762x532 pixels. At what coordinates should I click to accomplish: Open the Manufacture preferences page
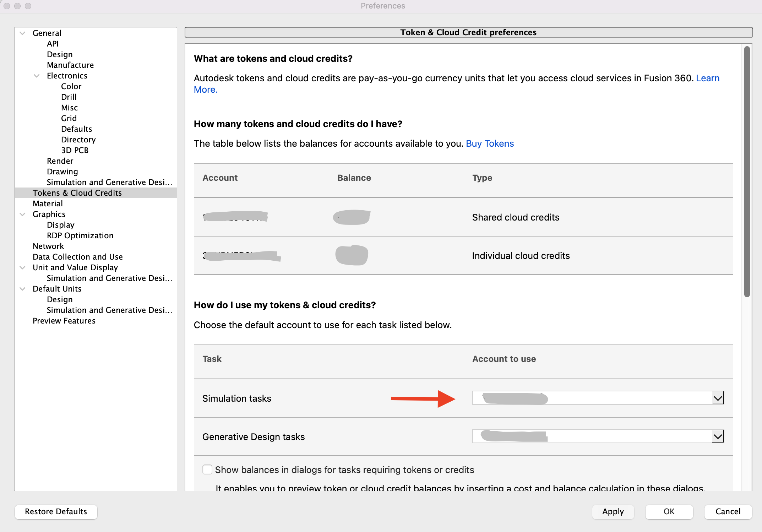[70, 65]
